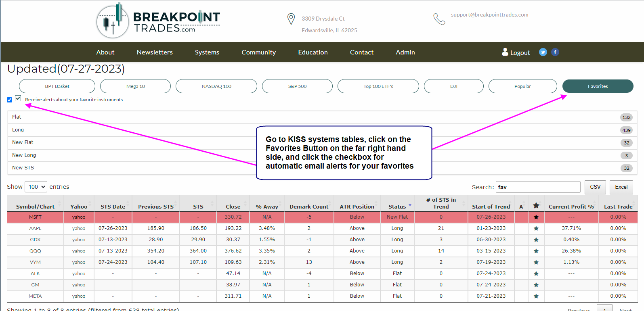Open the Contact menu
The image size is (644, 311).
362,52
